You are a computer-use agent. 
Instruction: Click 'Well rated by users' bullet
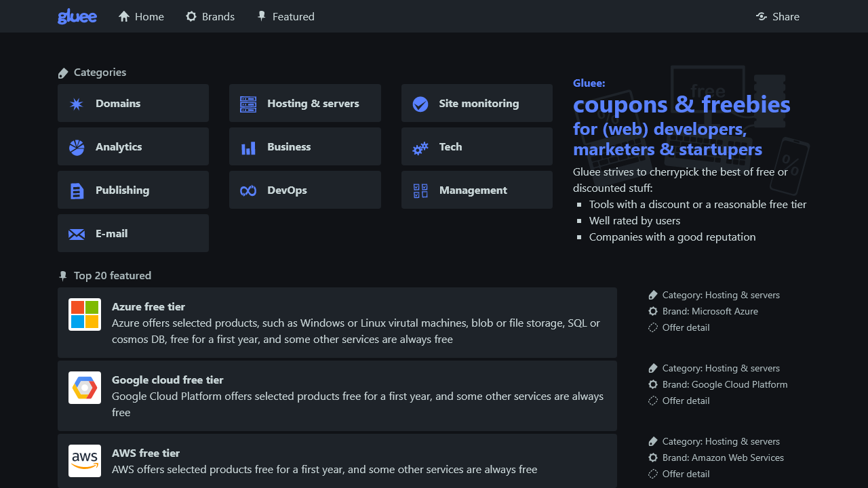(635, 220)
